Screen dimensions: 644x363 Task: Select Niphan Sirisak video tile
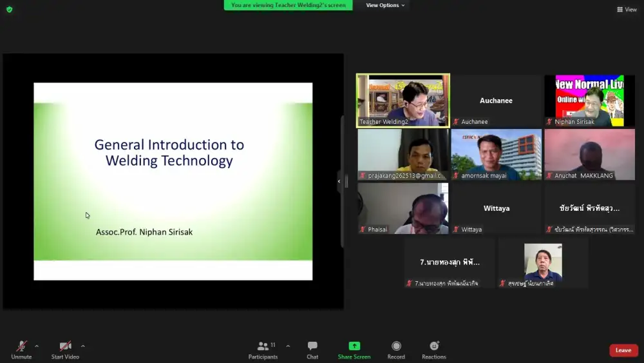tap(589, 100)
